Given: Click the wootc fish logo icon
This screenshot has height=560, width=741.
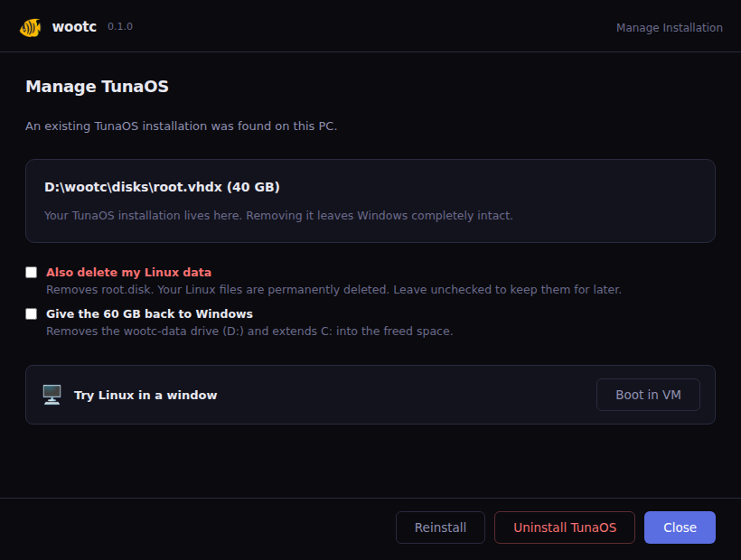Looking at the screenshot, I should coord(30,27).
